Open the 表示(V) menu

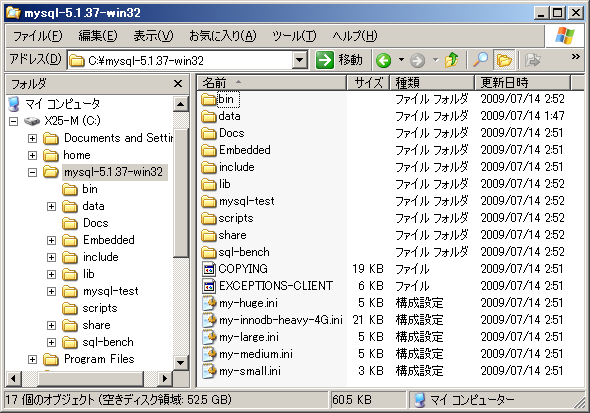153,36
